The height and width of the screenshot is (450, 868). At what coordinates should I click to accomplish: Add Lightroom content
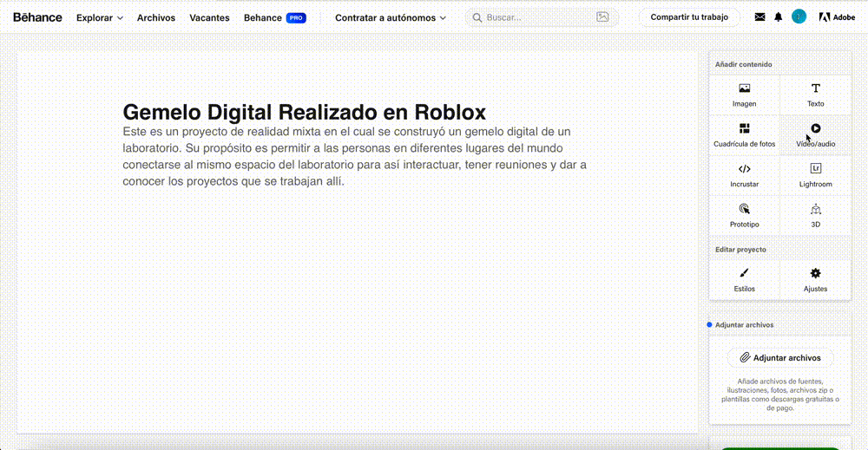click(x=815, y=176)
